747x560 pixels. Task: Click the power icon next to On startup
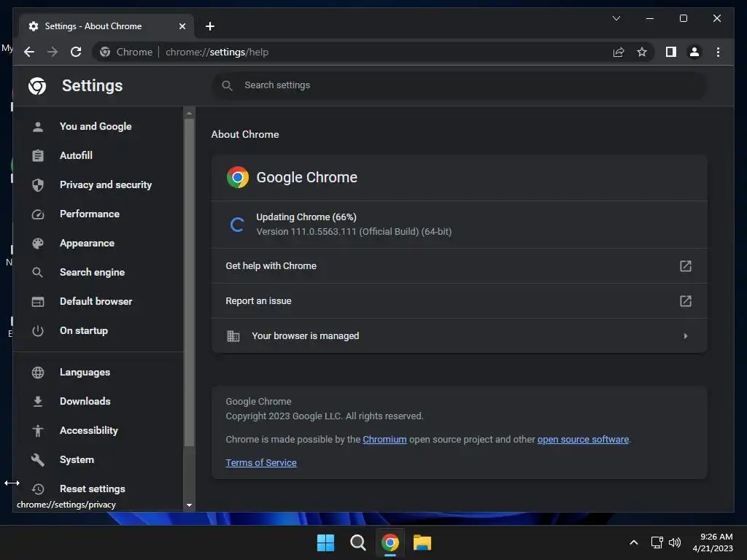click(38, 331)
